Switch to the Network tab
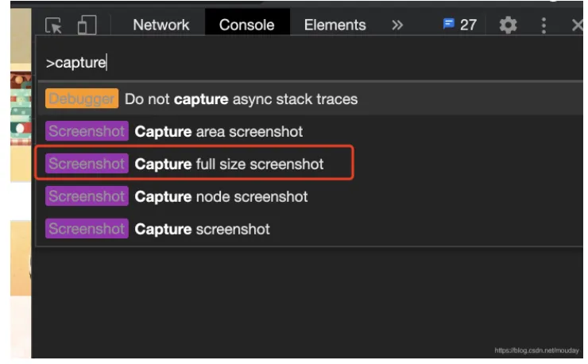588x364 pixels. pos(162,25)
